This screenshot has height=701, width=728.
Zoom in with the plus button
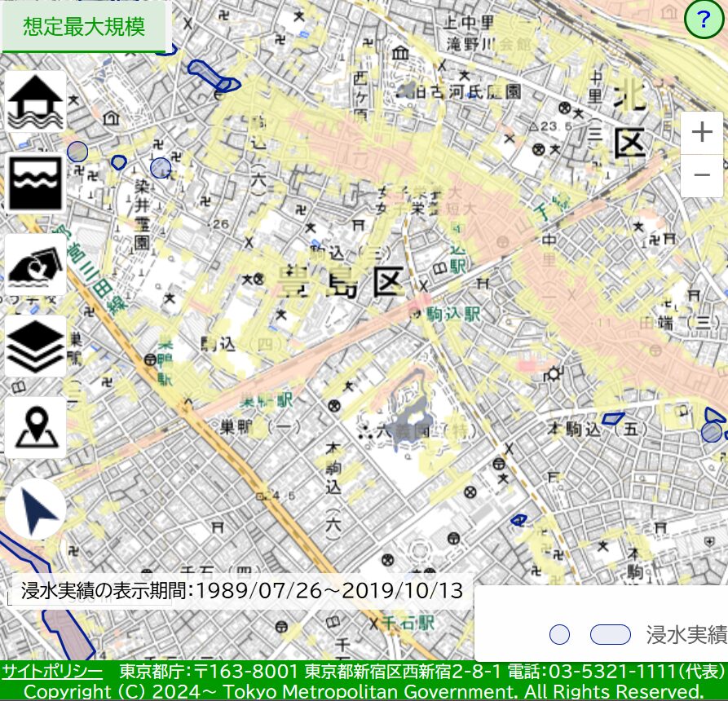pyautogui.click(x=701, y=133)
